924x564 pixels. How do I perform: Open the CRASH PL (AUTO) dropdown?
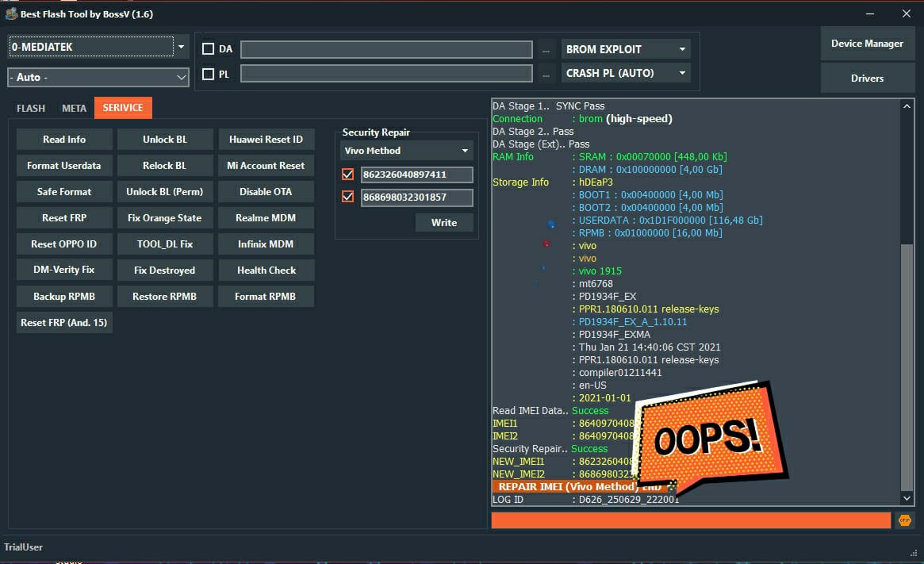coord(626,73)
